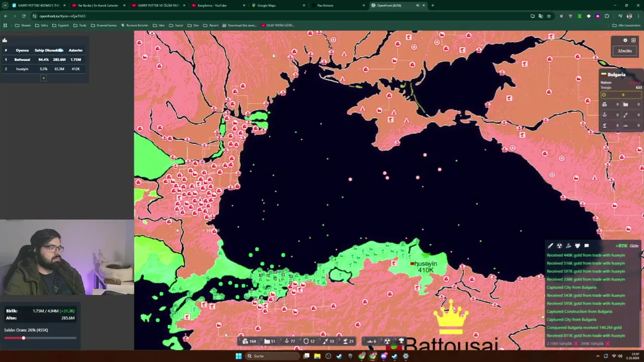This screenshot has height=362, width=644.
Task: Open the Recent bookmarks folder
Action: tap(211, 25)
